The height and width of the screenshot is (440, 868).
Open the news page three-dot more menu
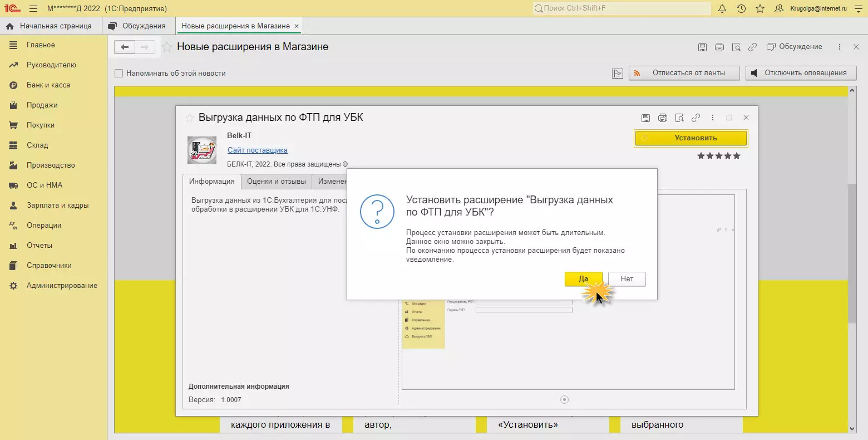(840, 47)
